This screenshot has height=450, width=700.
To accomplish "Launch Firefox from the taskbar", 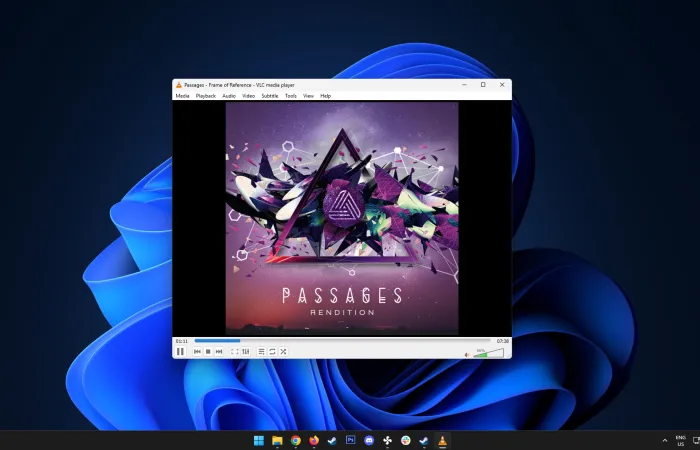I will 314,441.
